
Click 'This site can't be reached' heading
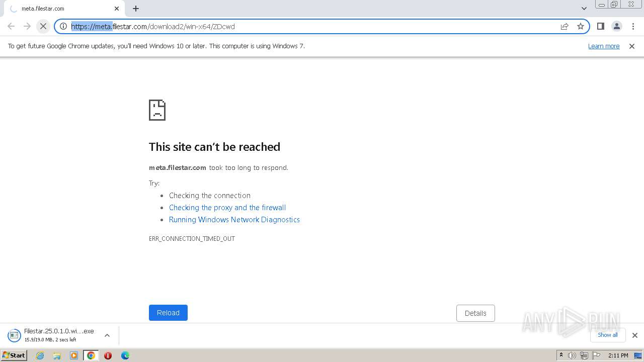pyautogui.click(x=214, y=147)
